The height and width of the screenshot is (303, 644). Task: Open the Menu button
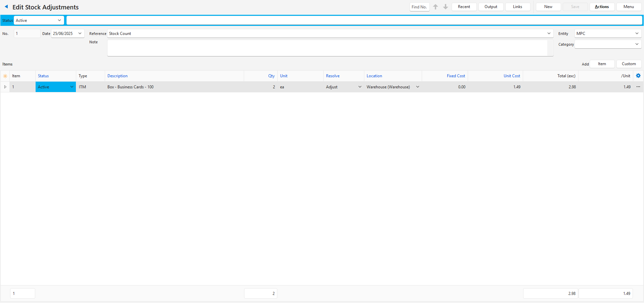(x=629, y=7)
